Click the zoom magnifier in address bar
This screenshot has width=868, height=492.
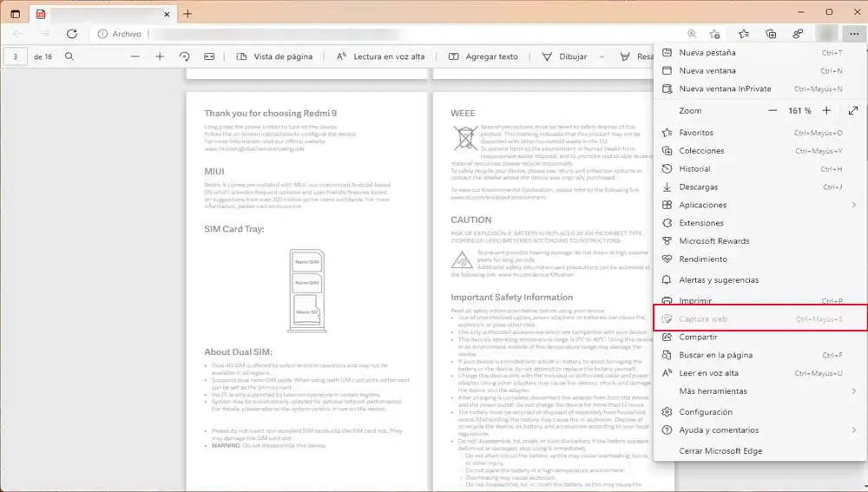click(692, 34)
